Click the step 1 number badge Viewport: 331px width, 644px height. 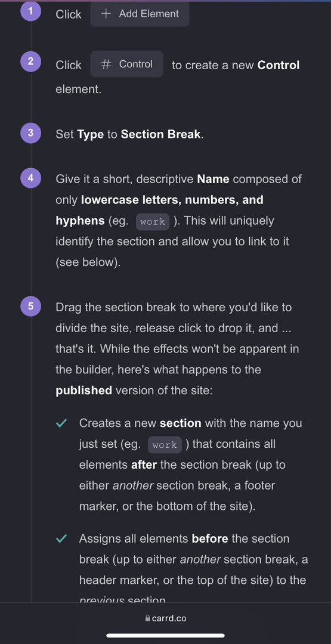[31, 10]
